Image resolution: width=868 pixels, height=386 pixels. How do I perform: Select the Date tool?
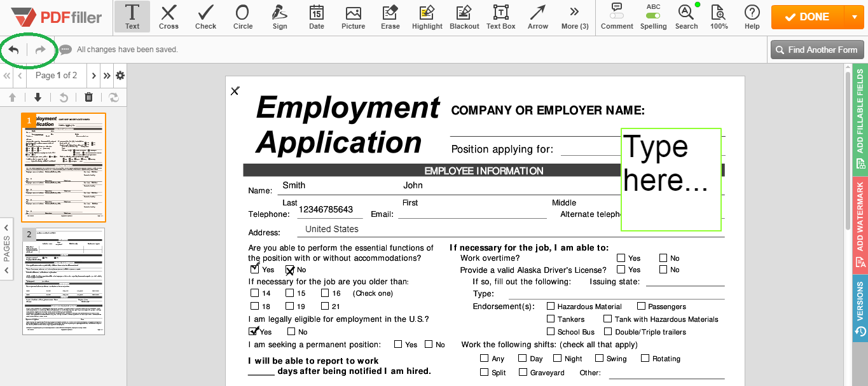click(316, 17)
